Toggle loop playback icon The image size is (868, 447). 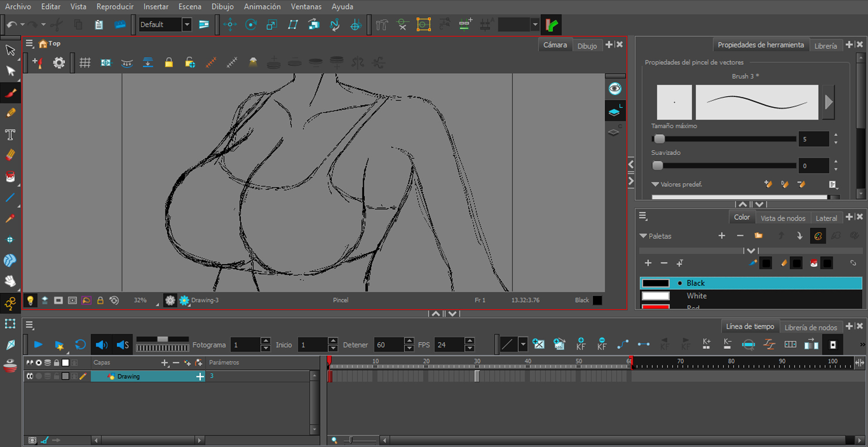click(80, 345)
